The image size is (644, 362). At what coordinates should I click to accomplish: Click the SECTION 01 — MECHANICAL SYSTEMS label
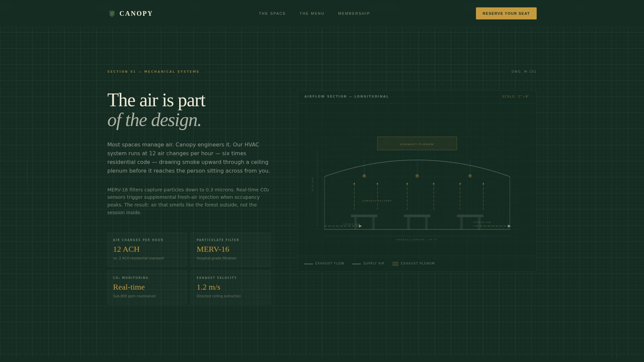(153, 71)
